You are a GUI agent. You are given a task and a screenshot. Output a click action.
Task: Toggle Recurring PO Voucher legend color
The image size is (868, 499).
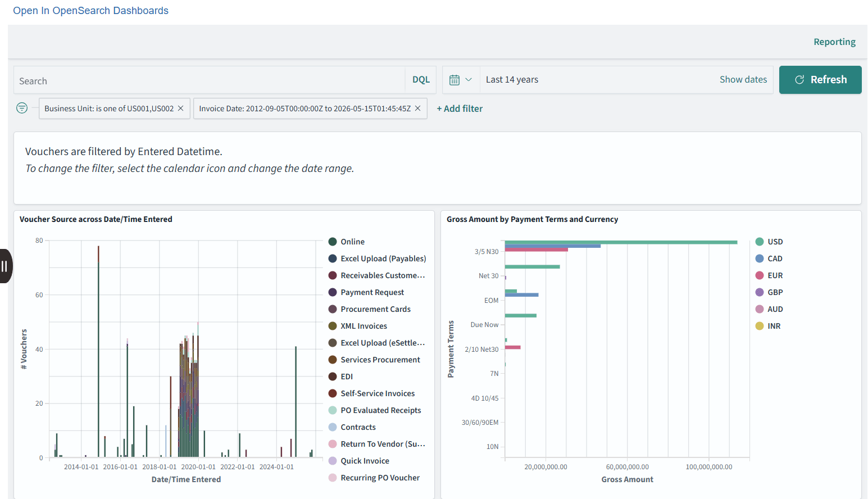point(333,478)
